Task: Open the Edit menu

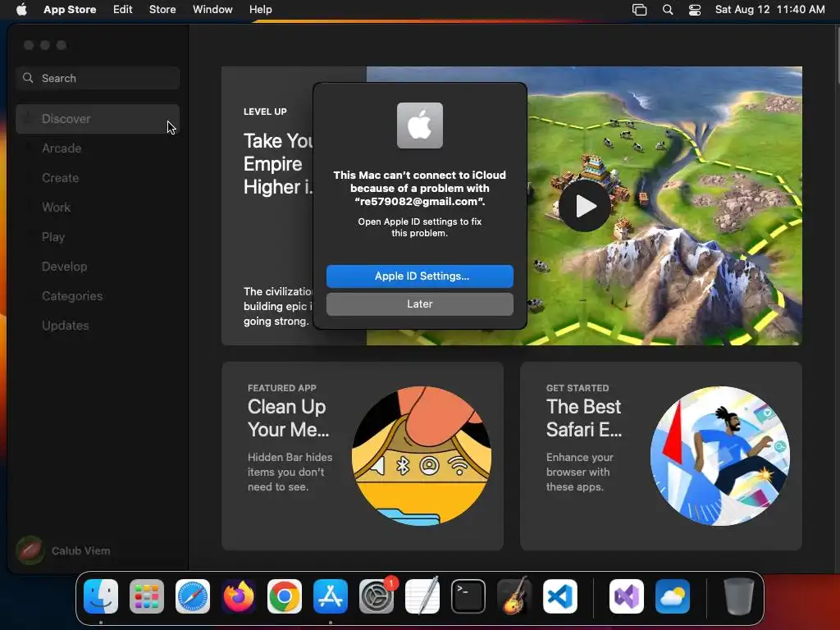Action: point(123,9)
